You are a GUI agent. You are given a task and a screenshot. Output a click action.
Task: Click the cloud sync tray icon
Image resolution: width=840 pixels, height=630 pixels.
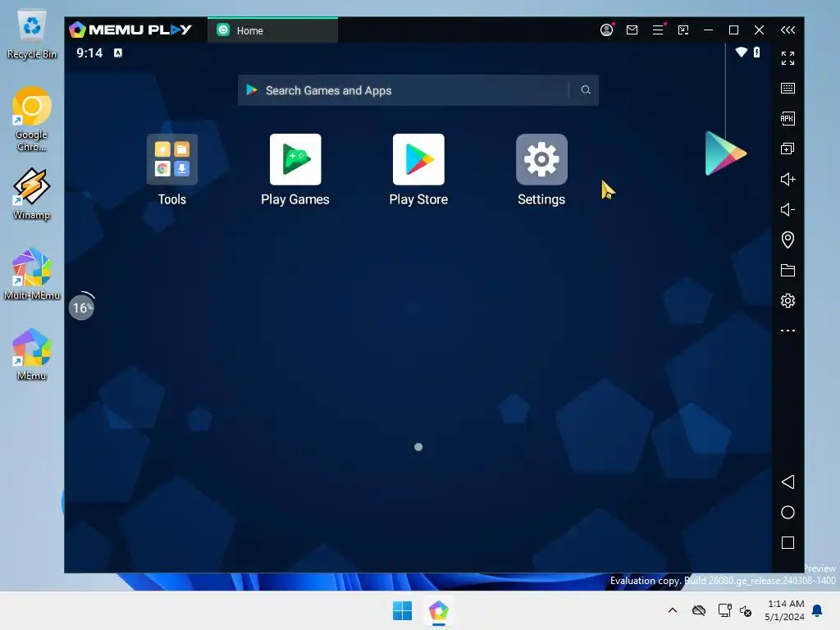pyautogui.click(x=699, y=610)
